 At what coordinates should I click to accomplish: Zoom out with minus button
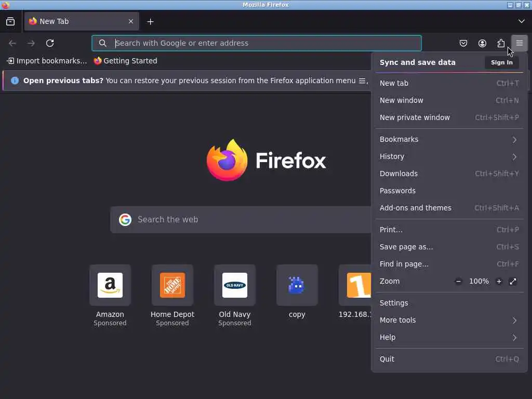coord(458,281)
